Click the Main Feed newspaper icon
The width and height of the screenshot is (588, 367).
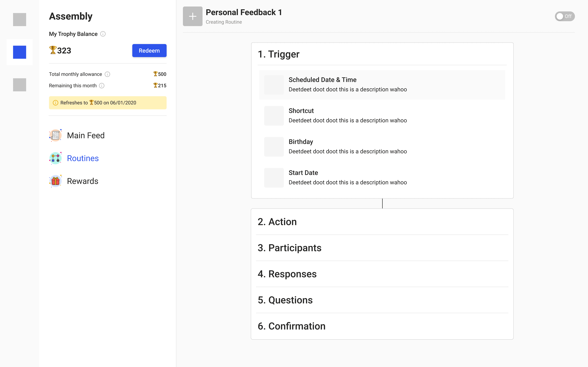(x=55, y=135)
